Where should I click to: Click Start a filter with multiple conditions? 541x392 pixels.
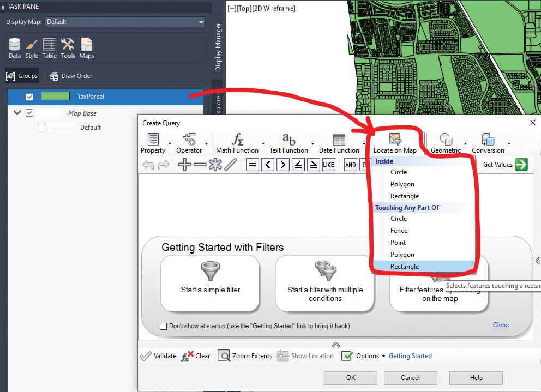click(324, 284)
